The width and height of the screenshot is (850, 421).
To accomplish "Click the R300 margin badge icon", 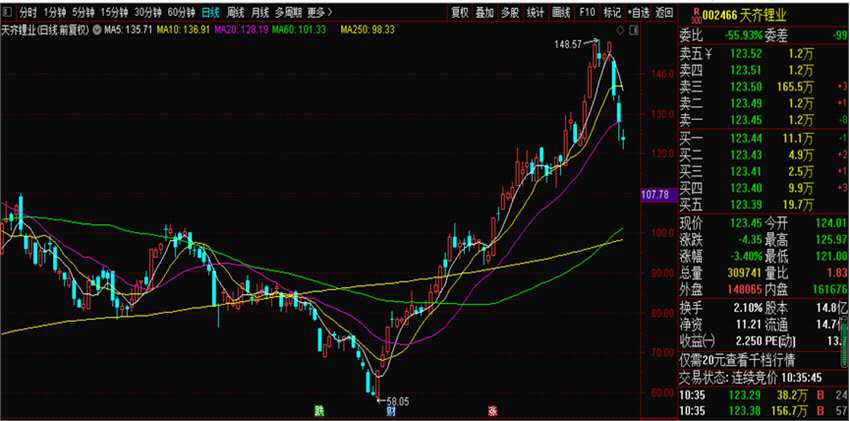I will click(x=696, y=16).
